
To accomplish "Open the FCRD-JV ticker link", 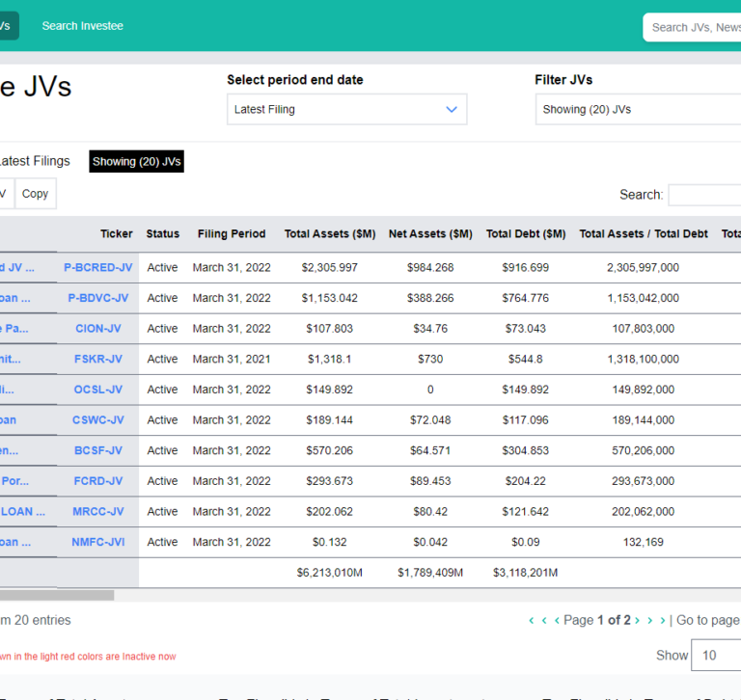I will (98, 481).
